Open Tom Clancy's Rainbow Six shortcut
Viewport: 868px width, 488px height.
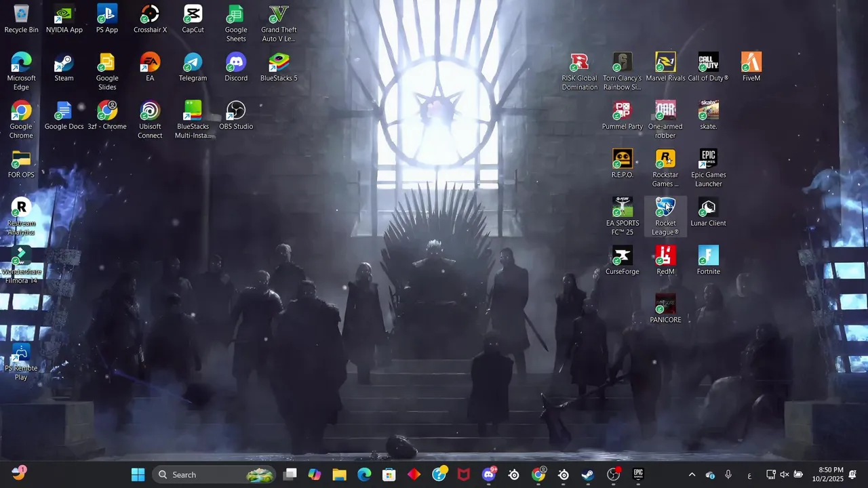[622, 72]
